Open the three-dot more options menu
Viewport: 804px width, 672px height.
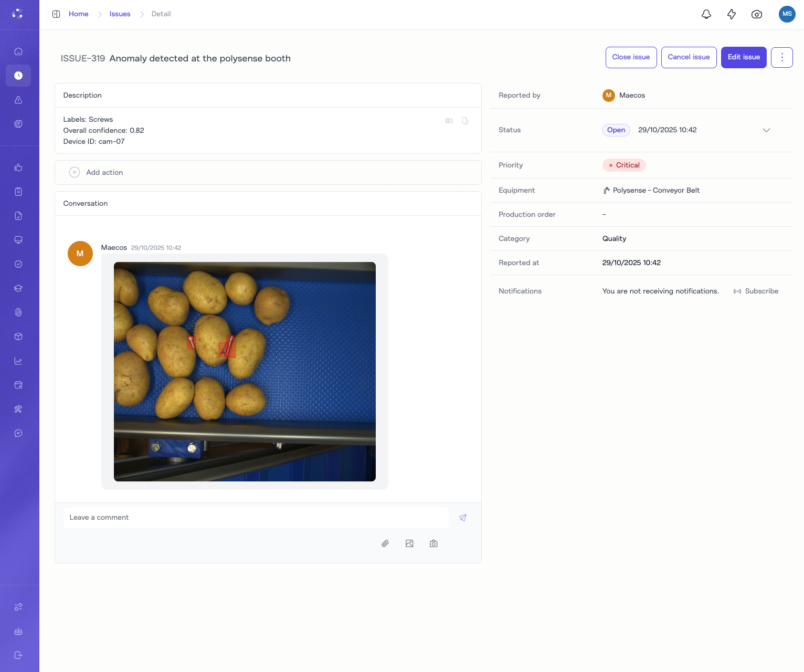781,57
